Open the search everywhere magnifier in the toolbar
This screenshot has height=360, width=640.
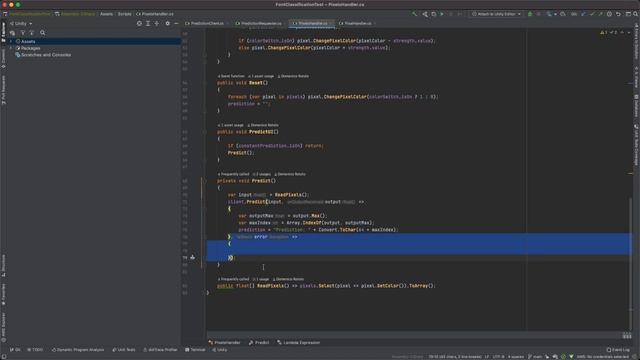(636, 14)
